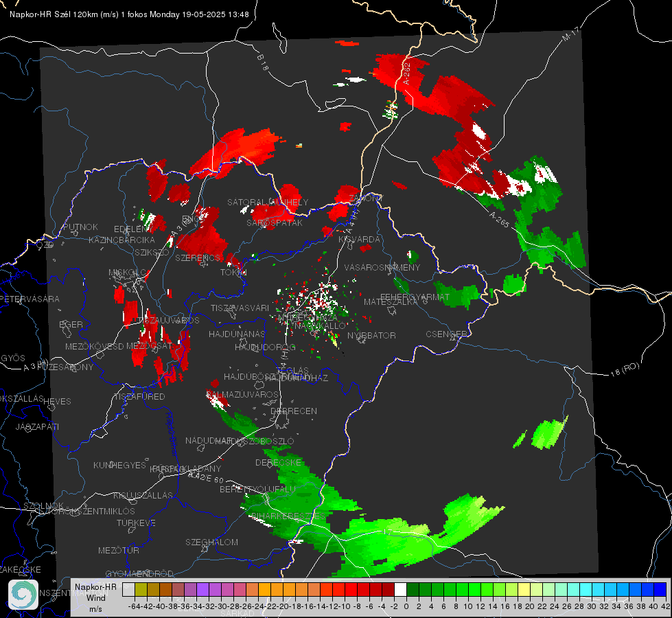672x618 pixels.
Task: Click the legend label Napkor-HR Wind m/s
Action: coord(95,597)
